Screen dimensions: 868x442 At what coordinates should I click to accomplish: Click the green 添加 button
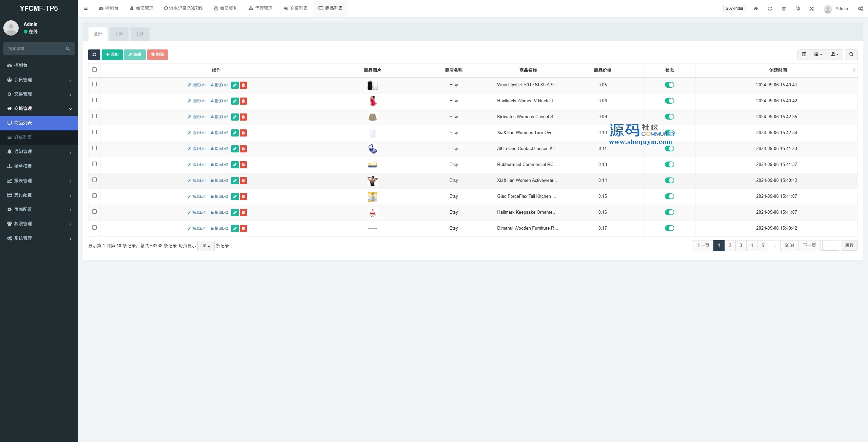click(112, 55)
